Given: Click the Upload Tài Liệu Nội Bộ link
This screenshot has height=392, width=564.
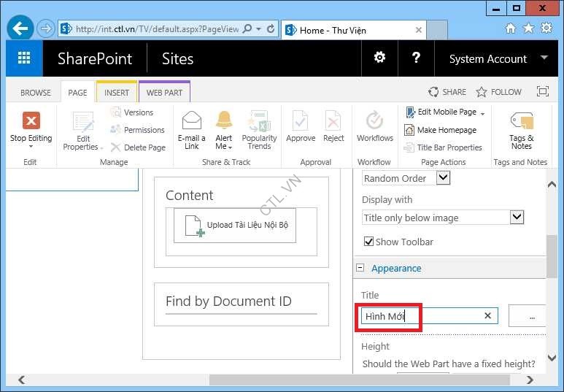Looking at the screenshot, I should coord(247,225).
